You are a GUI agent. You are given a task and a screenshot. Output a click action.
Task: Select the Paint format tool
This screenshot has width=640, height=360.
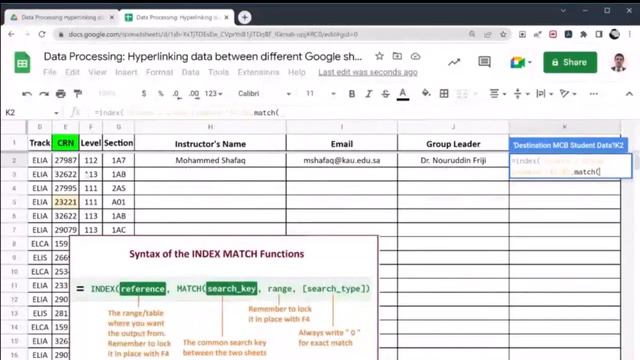click(78, 94)
